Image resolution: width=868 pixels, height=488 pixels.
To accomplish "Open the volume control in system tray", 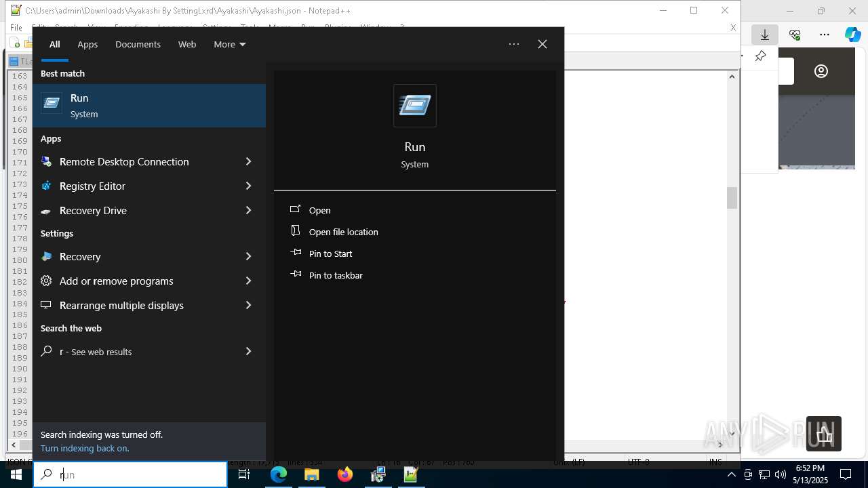I will [780, 474].
